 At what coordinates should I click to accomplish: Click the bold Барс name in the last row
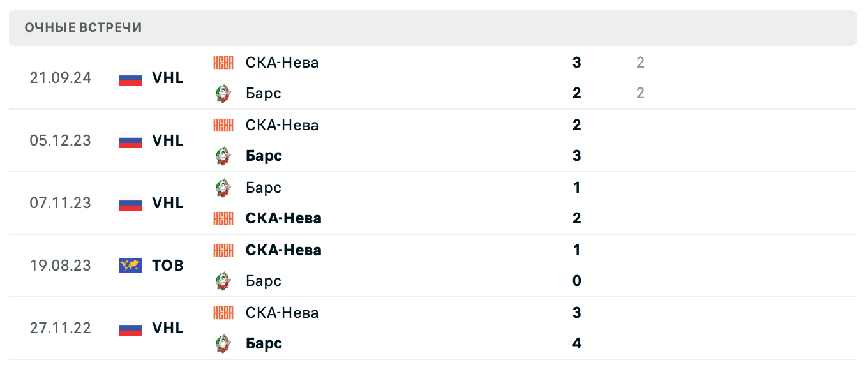click(264, 343)
